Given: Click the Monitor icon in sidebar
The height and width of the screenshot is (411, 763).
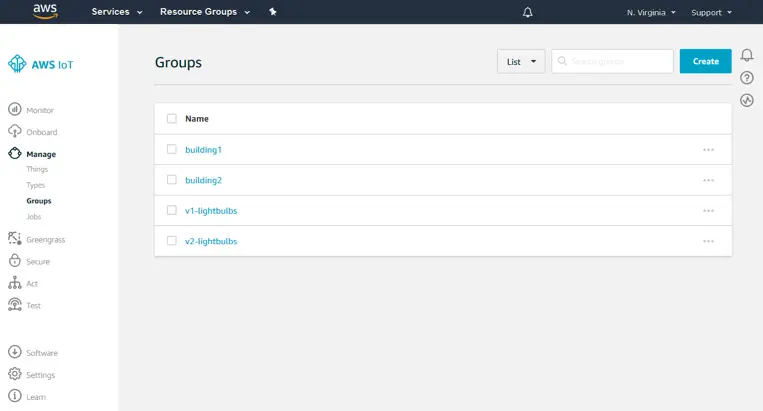Looking at the screenshot, I should point(15,110).
